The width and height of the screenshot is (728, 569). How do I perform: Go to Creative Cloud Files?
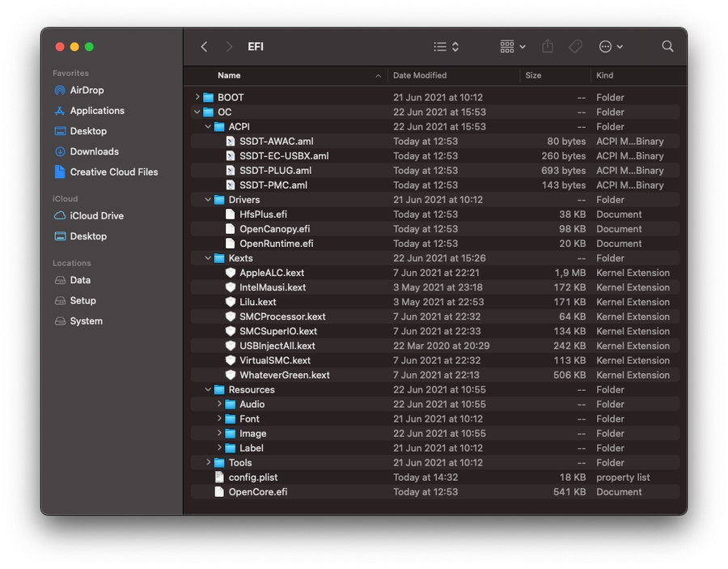point(114,172)
